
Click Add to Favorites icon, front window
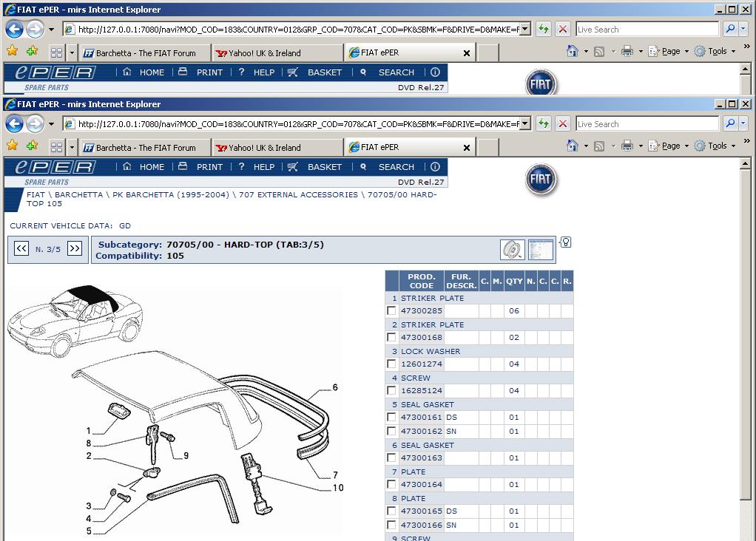point(33,146)
